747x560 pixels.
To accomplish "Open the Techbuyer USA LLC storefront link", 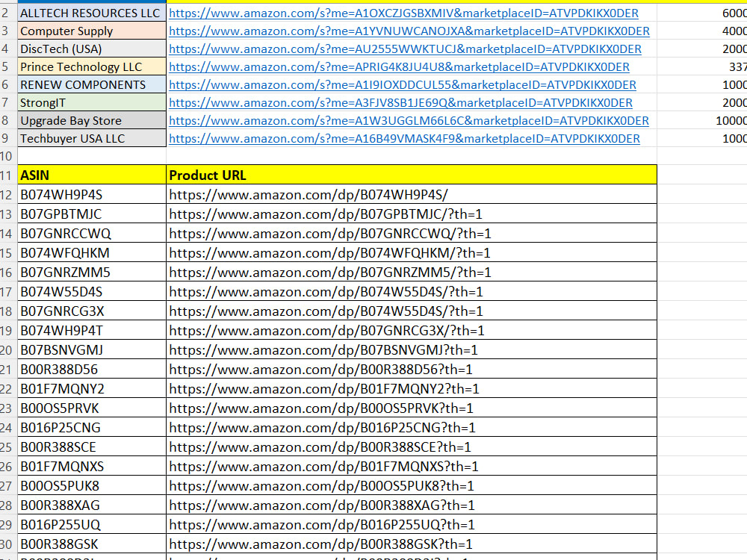I will coord(404,139).
